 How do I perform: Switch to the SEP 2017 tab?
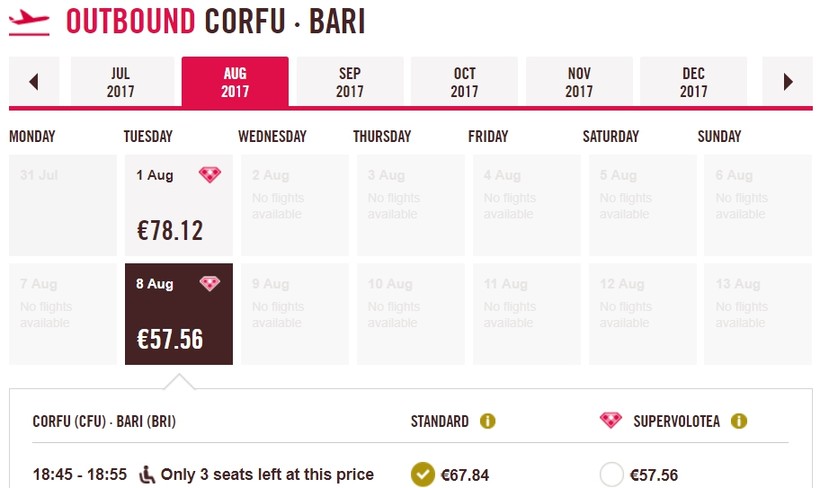350,82
